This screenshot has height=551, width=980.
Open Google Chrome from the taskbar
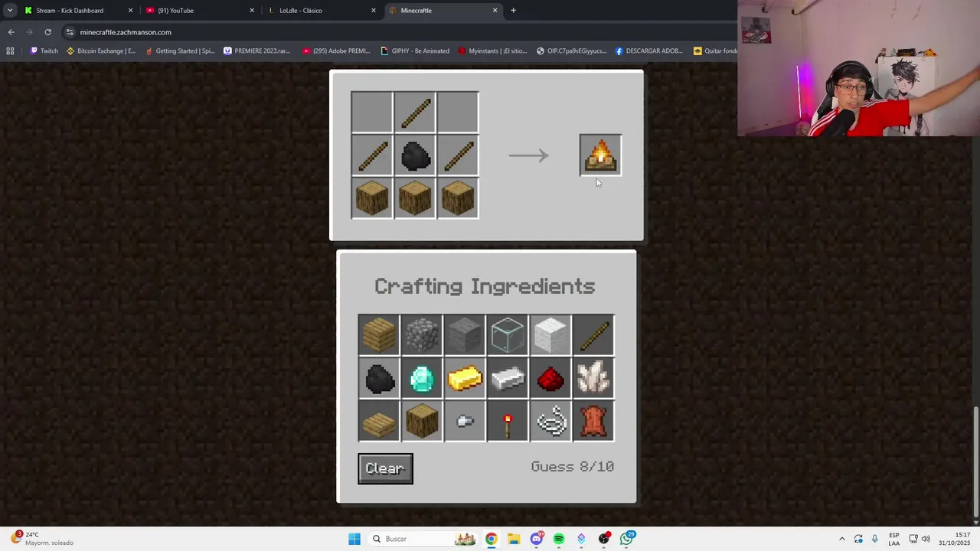click(491, 539)
